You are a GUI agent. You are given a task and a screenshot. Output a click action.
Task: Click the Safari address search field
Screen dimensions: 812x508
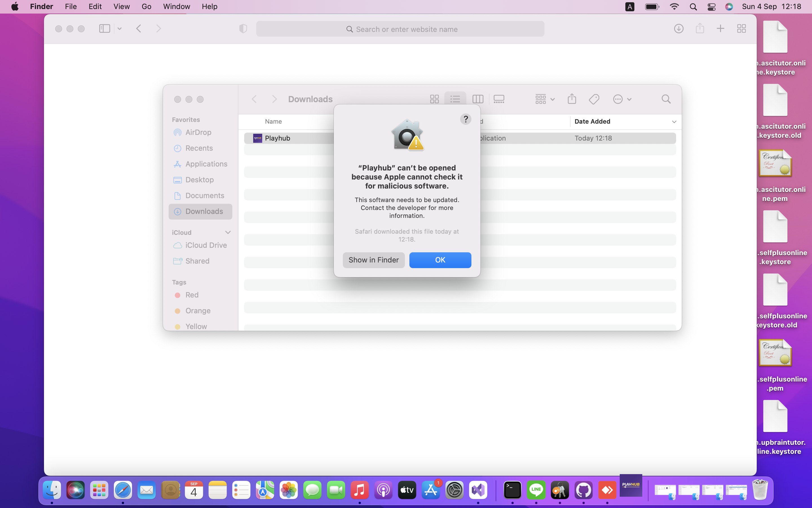click(400, 29)
